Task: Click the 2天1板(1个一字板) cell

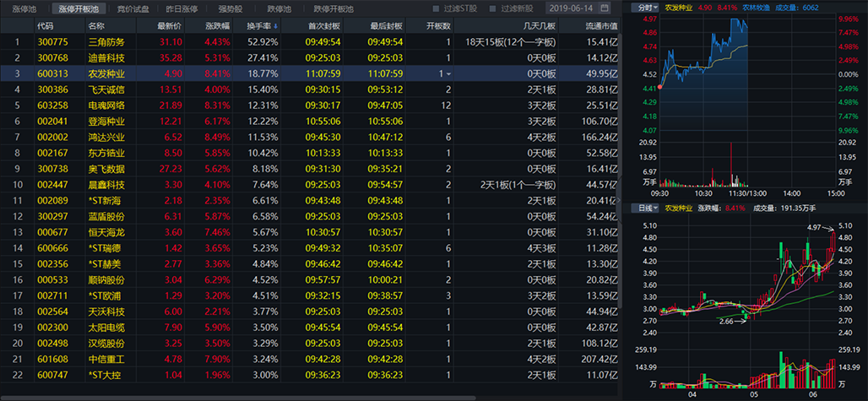Action: point(518,185)
